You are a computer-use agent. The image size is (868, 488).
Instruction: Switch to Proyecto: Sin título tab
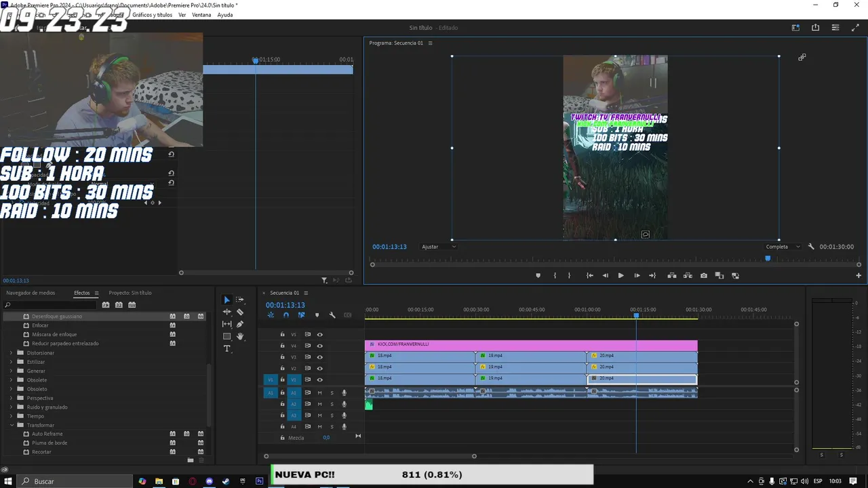pyautogui.click(x=130, y=293)
